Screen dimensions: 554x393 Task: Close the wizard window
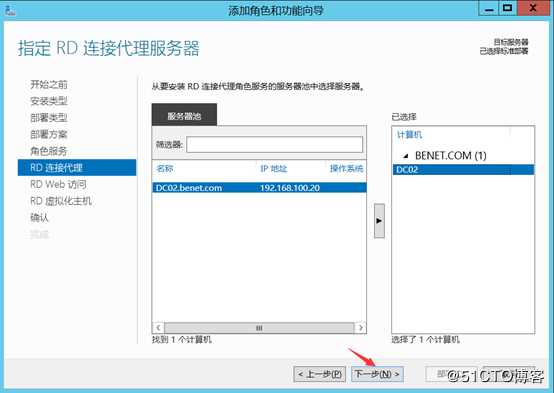[x=534, y=8]
